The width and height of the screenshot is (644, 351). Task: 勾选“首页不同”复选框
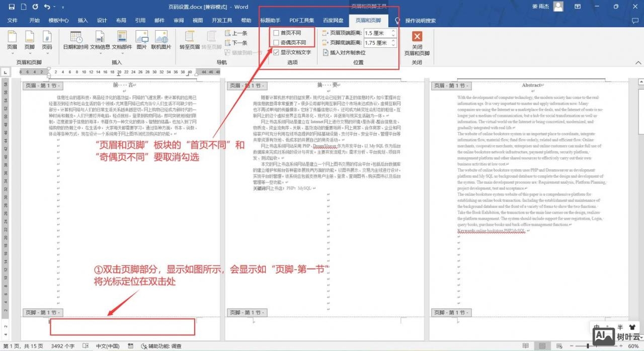(x=276, y=33)
